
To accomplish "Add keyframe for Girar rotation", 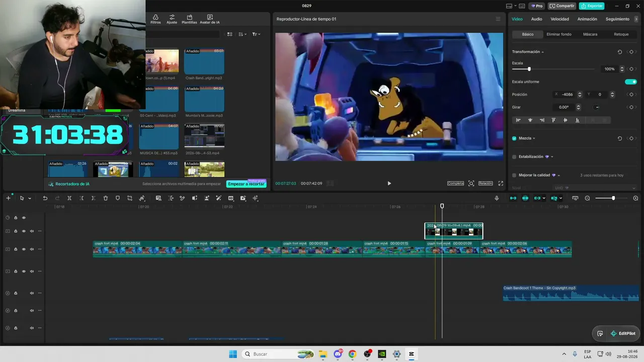I will [x=631, y=107].
